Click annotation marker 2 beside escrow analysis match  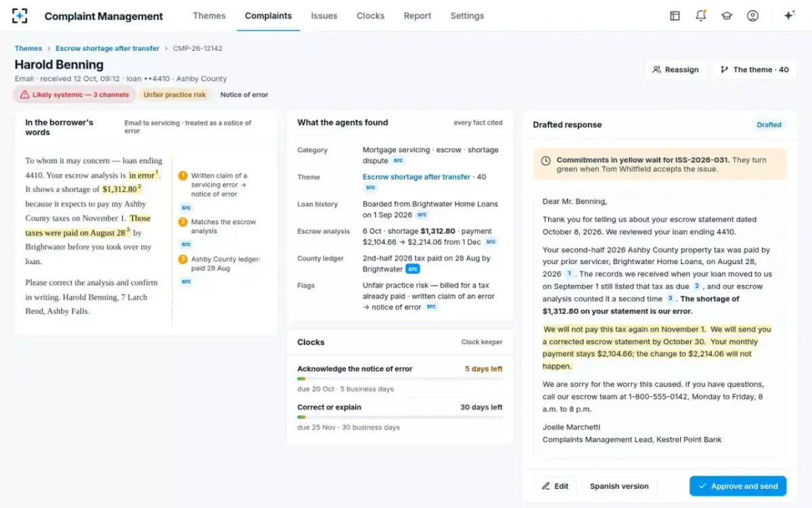[183, 222]
